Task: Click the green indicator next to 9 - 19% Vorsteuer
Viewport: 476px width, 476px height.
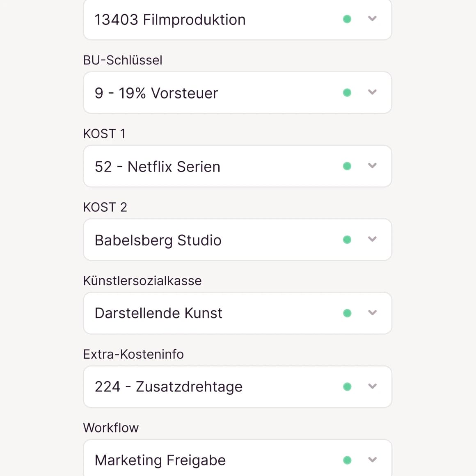Action: click(347, 93)
